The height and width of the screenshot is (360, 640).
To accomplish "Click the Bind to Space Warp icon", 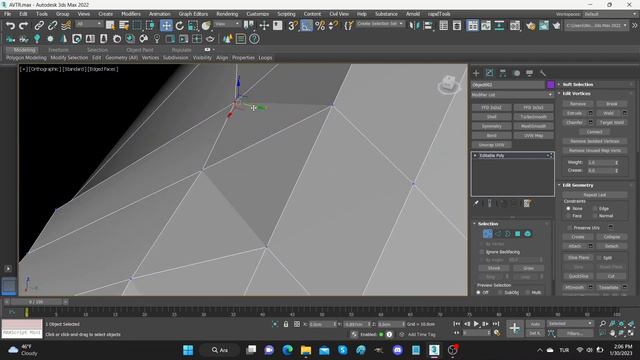I will click(x=66, y=26).
